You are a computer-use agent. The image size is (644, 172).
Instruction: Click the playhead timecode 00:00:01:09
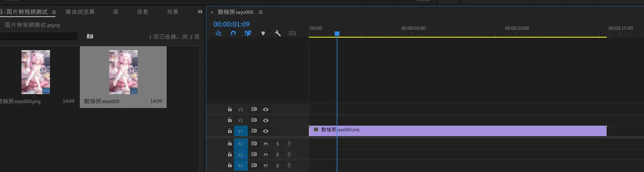pyautogui.click(x=231, y=24)
